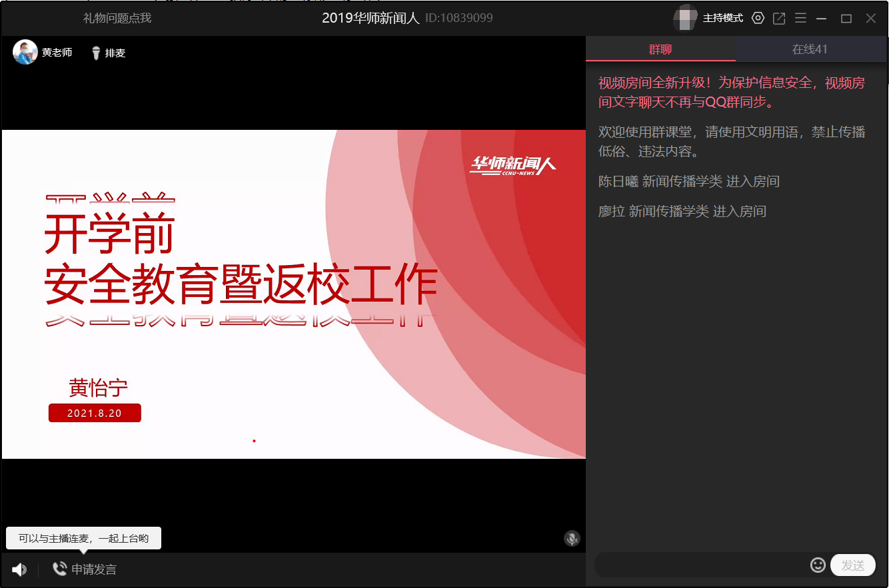
Task: Maximize the classroom window
Action: tap(846, 18)
